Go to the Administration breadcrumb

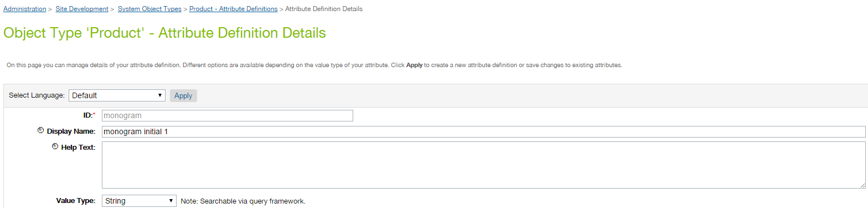click(x=25, y=9)
